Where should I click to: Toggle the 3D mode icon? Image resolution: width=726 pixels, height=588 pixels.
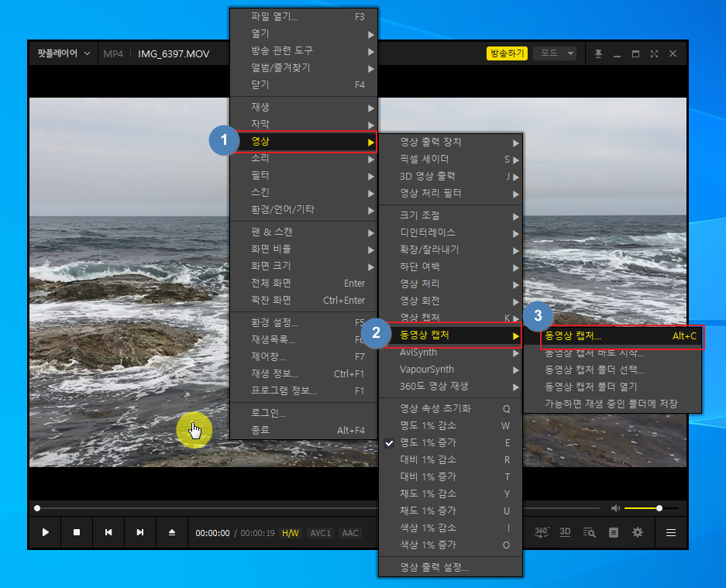565,532
